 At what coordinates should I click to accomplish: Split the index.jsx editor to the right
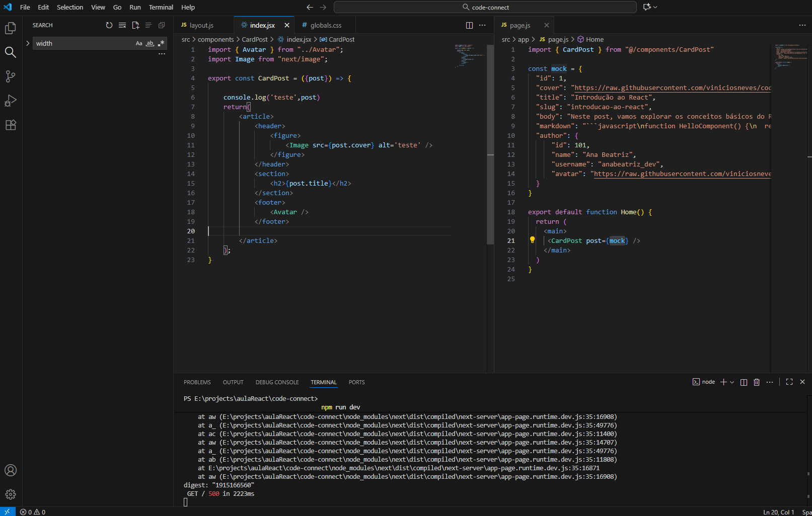point(469,25)
